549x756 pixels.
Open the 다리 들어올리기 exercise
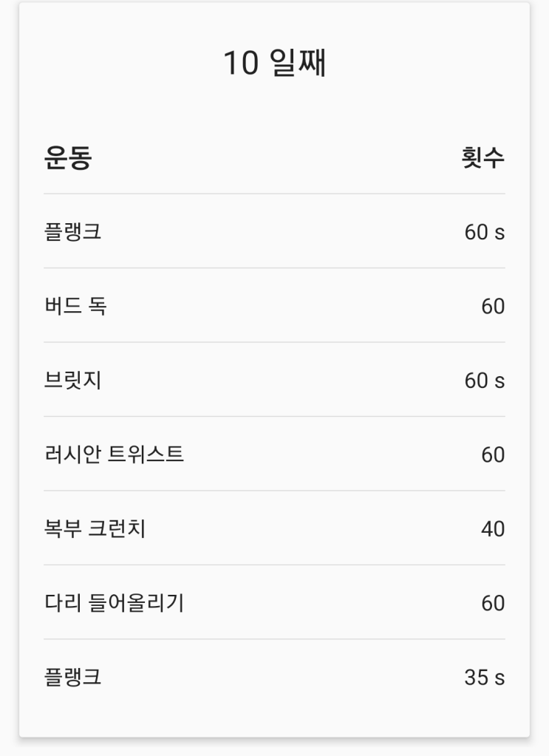pyautogui.click(x=115, y=603)
